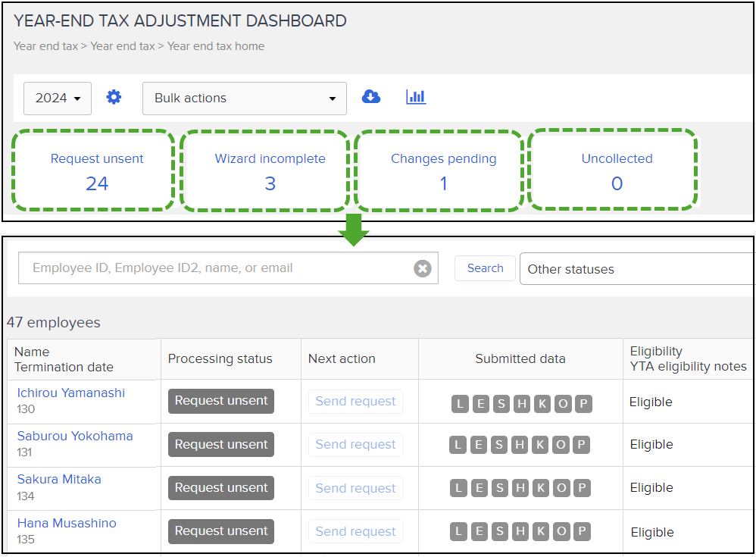Send request to Ichirou Yamanashi
This screenshot has height=557, width=756.
355,401
